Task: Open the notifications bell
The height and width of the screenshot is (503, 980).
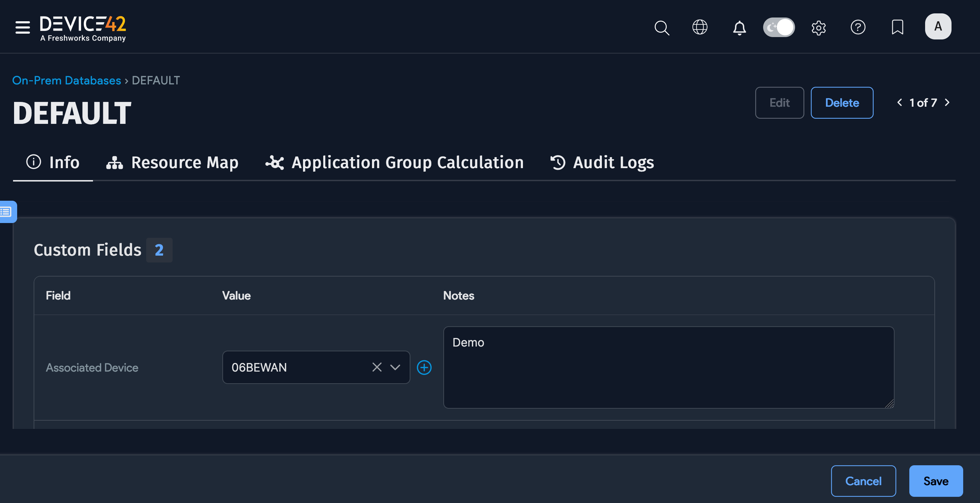Action: coord(739,27)
